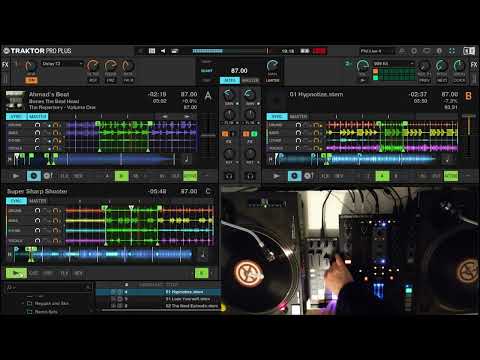
Task: Toggle Deck C first stem headphone icon
Action: pos(37,211)
